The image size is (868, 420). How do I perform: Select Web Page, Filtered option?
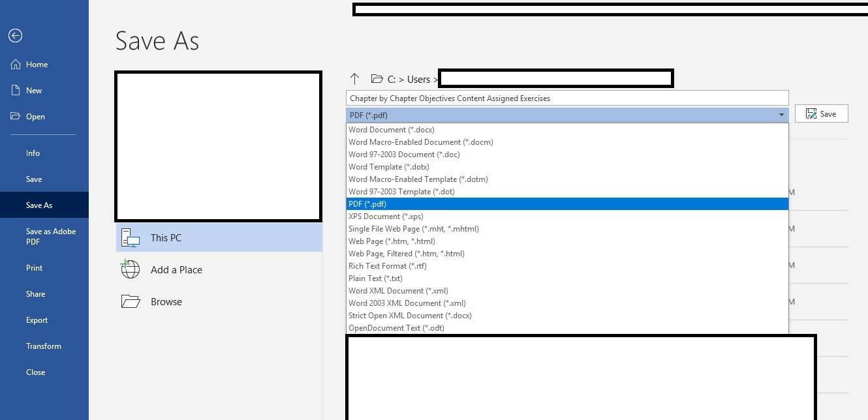[x=567, y=254]
